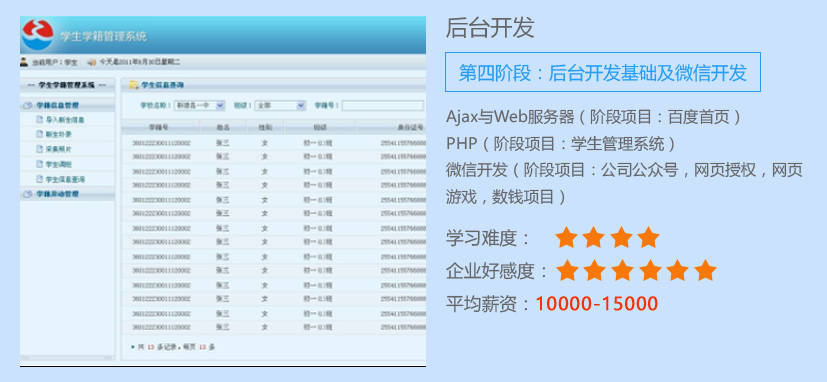
Task: Click the page icon beside 采集照片
Action: click(x=40, y=149)
